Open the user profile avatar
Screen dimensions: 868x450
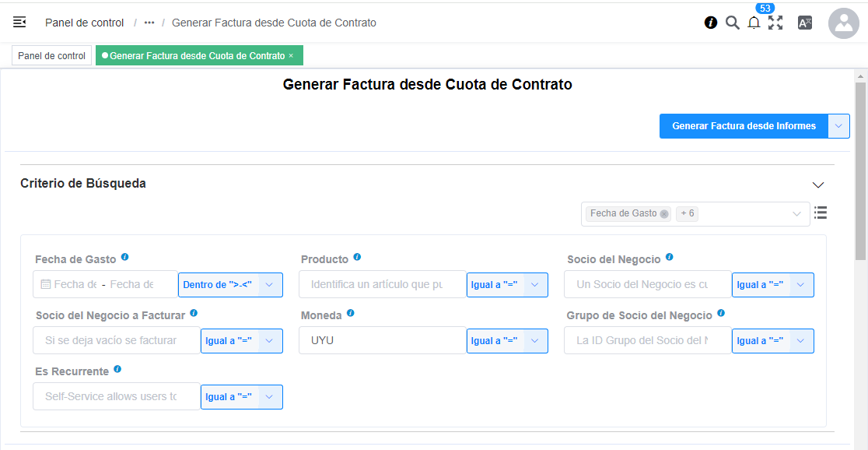pyautogui.click(x=843, y=23)
